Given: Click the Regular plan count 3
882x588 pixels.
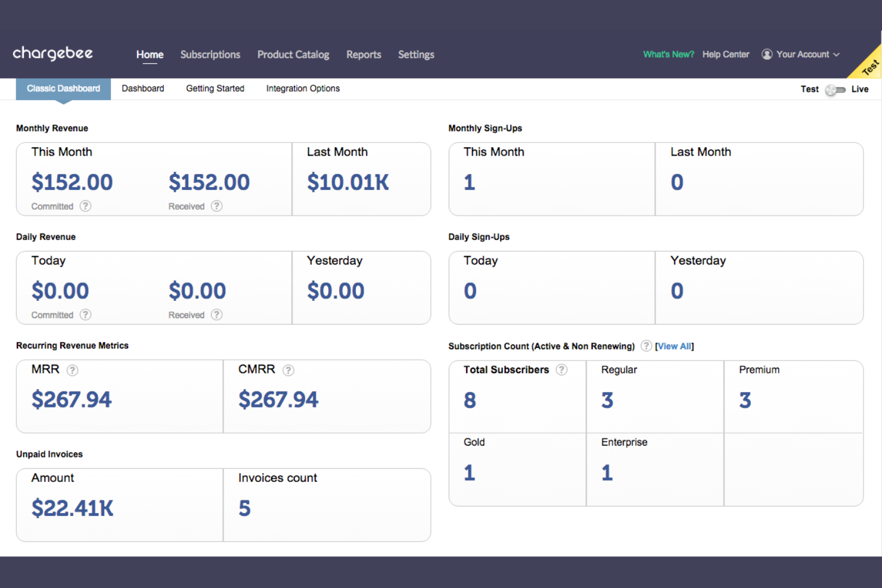Looking at the screenshot, I should (x=607, y=400).
